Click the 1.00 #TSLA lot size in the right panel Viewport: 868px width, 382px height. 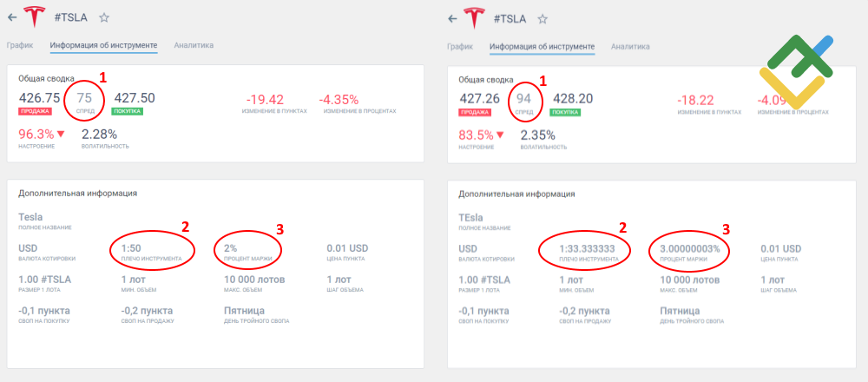485,280
